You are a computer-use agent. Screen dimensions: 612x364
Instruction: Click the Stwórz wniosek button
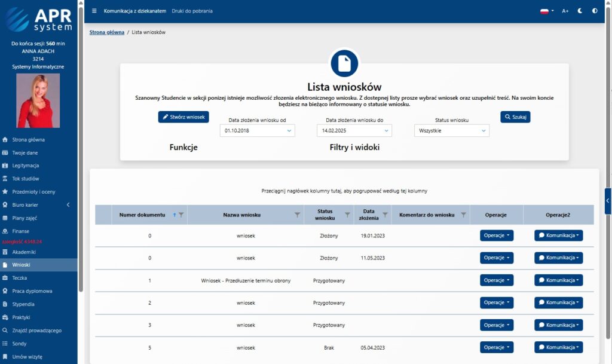point(183,117)
